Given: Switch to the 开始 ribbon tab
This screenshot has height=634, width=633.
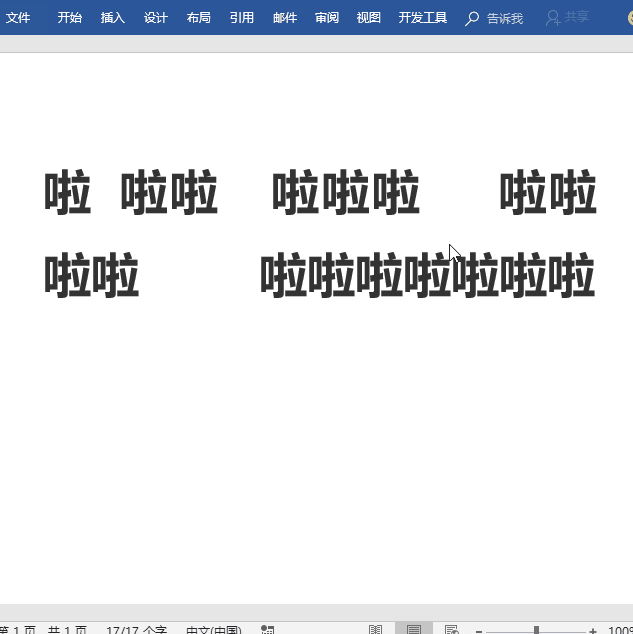Looking at the screenshot, I should click(x=70, y=17).
